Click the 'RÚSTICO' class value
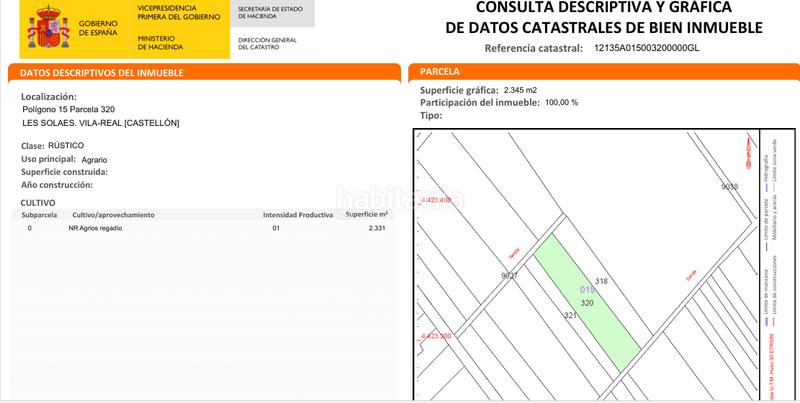Screen dimensions: 800x403 pos(66,145)
